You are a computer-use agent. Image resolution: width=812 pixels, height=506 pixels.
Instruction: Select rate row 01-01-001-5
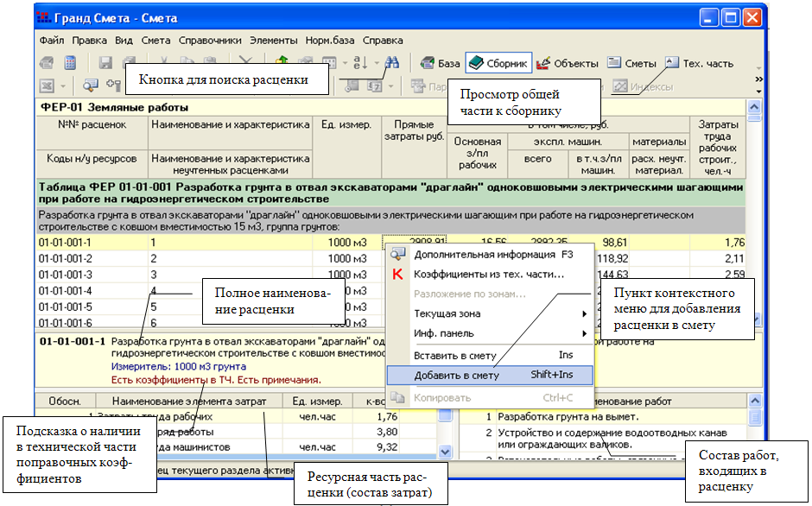(391, 307)
